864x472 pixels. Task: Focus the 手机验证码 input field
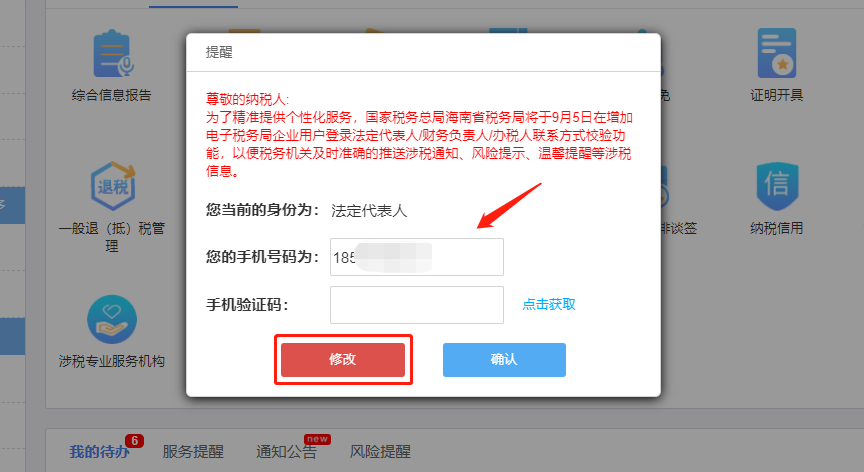coord(417,305)
